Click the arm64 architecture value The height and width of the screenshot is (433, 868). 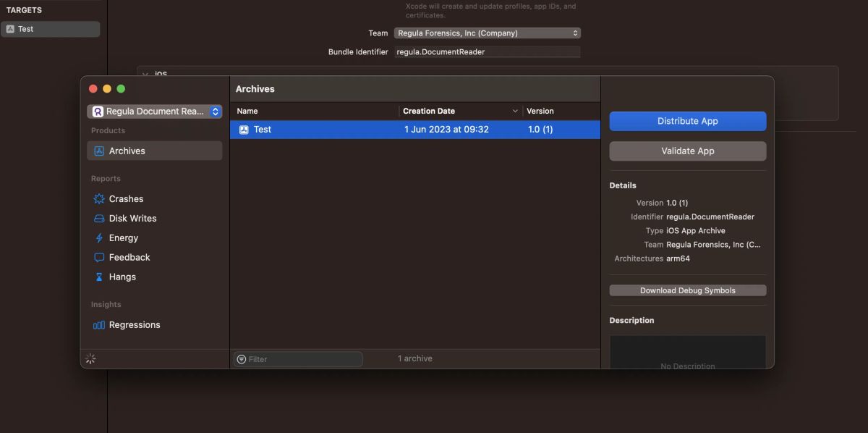[x=678, y=258]
